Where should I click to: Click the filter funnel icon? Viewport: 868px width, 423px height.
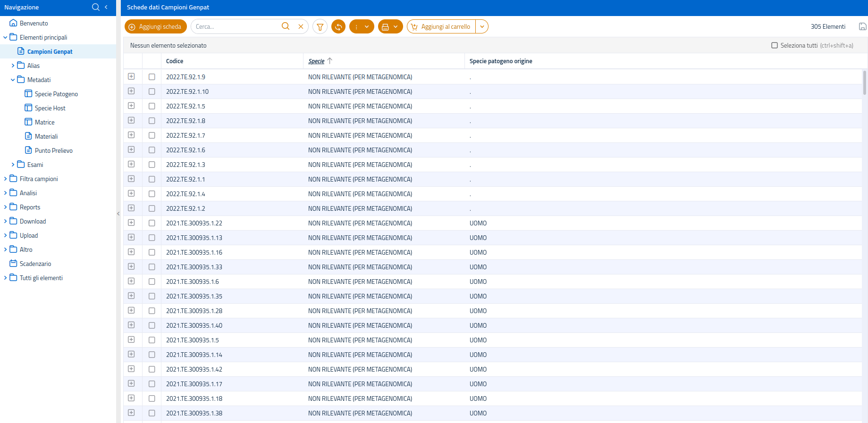pyautogui.click(x=320, y=27)
